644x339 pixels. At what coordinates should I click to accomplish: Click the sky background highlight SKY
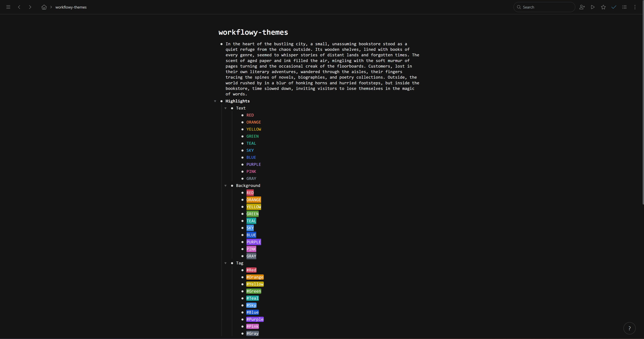coord(250,228)
